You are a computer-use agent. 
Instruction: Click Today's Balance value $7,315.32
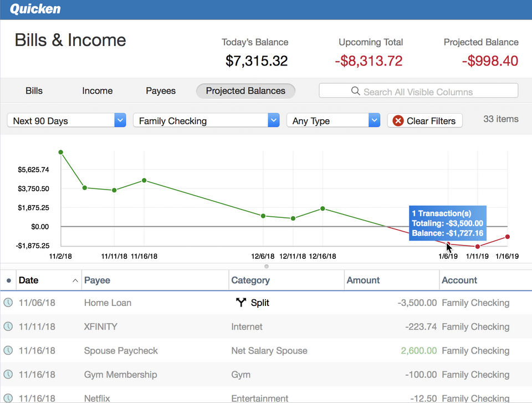click(257, 61)
